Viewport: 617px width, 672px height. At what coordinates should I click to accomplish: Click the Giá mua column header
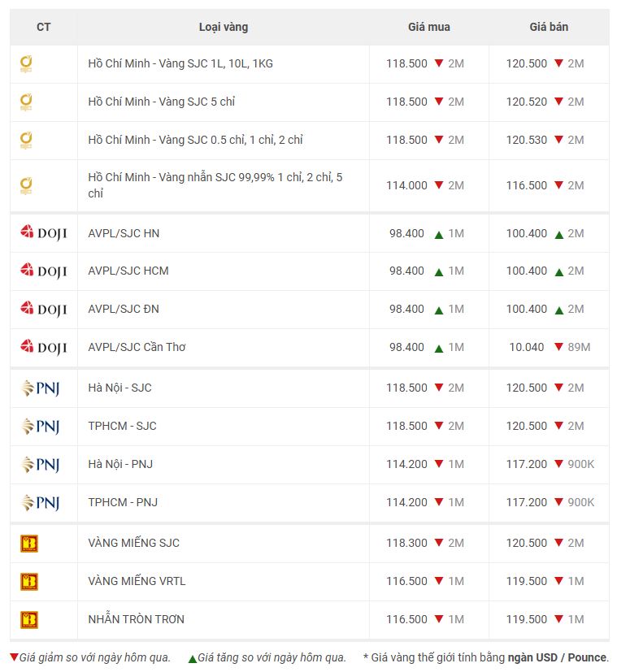point(428,27)
